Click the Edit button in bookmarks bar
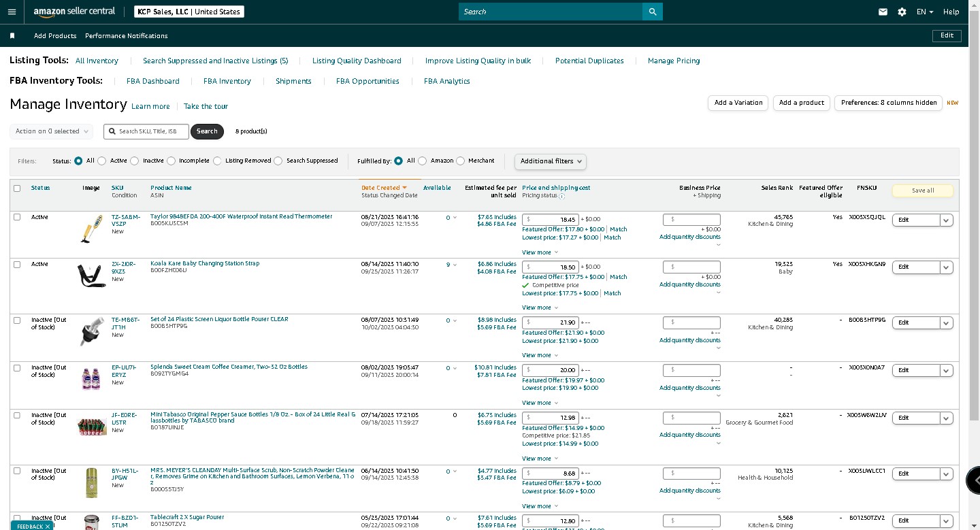Viewport: 980px width, 530px height. click(947, 35)
